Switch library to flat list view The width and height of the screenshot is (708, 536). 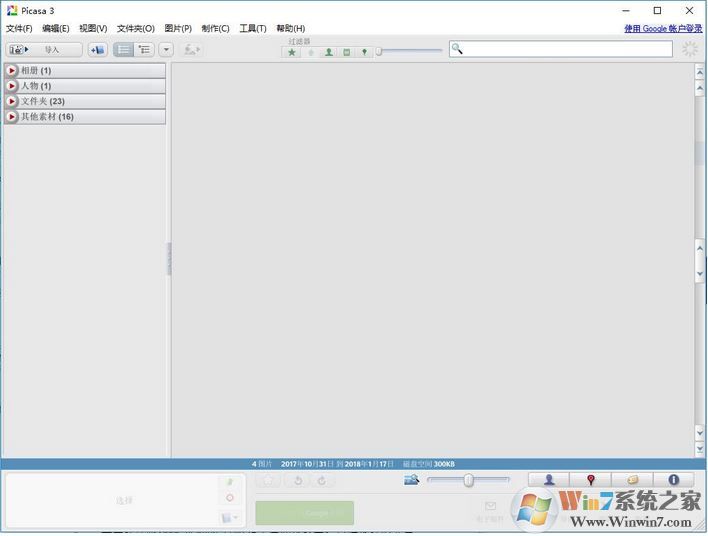[x=124, y=49]
